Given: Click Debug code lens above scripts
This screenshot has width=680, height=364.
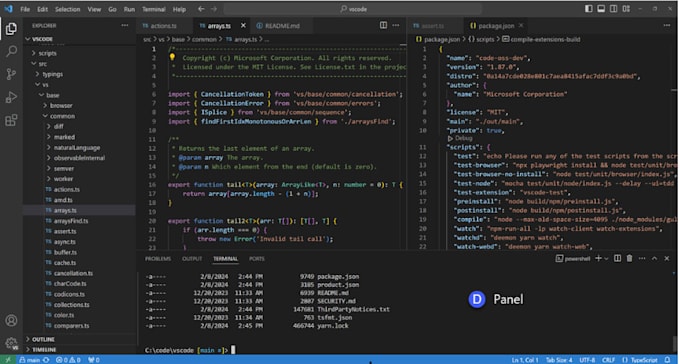Looking at the screenshot, I should [460, 138].
